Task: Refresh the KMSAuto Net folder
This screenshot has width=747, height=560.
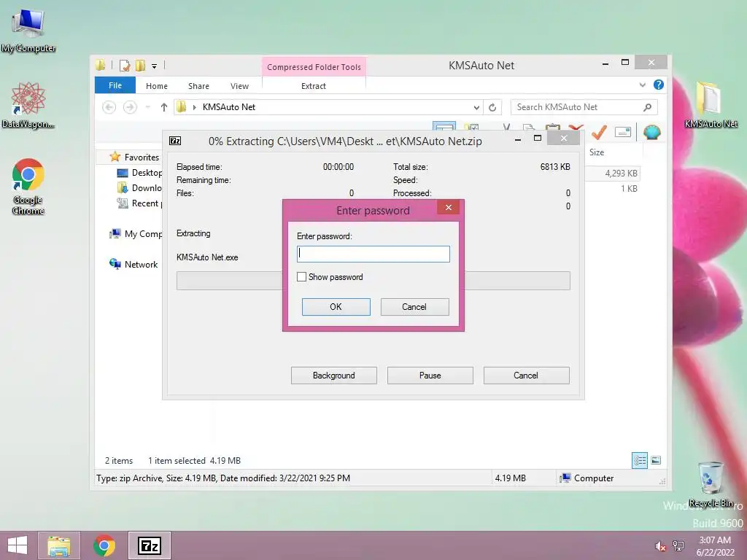Action: coord(492,108)
